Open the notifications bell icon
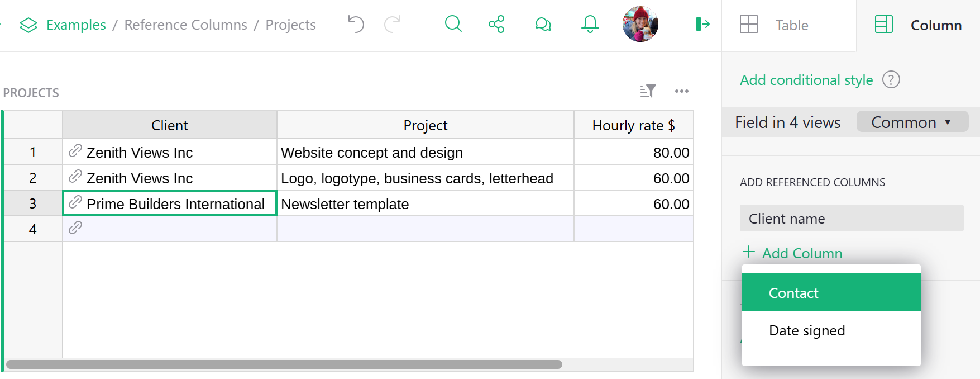This screenshot has width=980, height=379. 590,24
